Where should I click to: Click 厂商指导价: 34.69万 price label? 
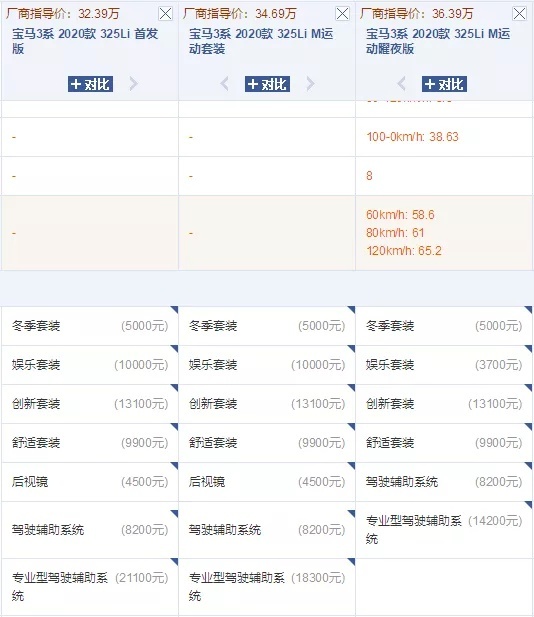[x=240, y=14]
